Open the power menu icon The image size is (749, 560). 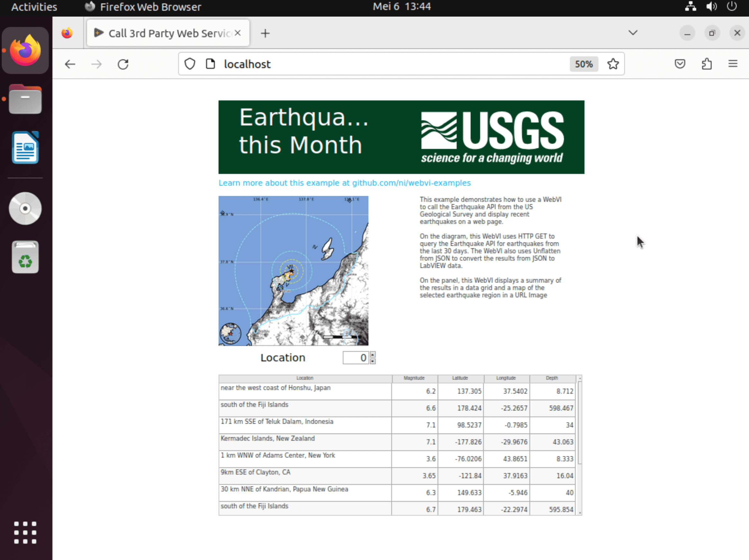[x=732, y=6]
